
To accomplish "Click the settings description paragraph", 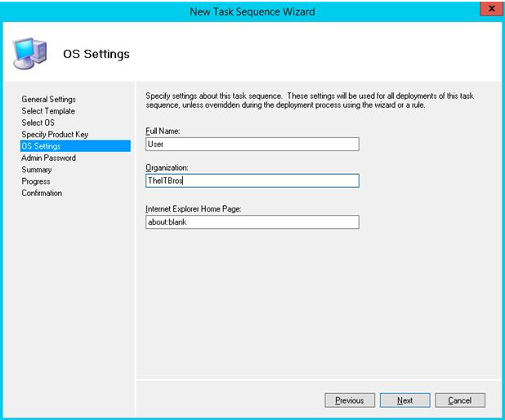I will tap(310, 101).
